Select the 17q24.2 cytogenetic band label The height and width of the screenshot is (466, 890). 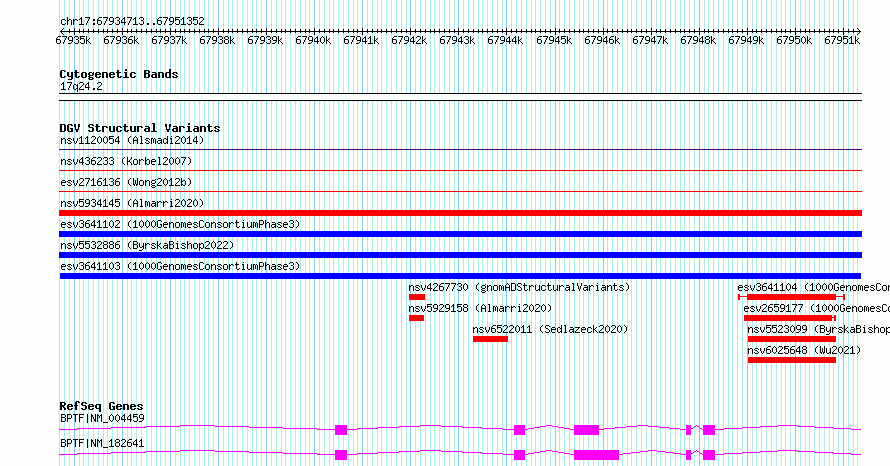coord(81,86)
